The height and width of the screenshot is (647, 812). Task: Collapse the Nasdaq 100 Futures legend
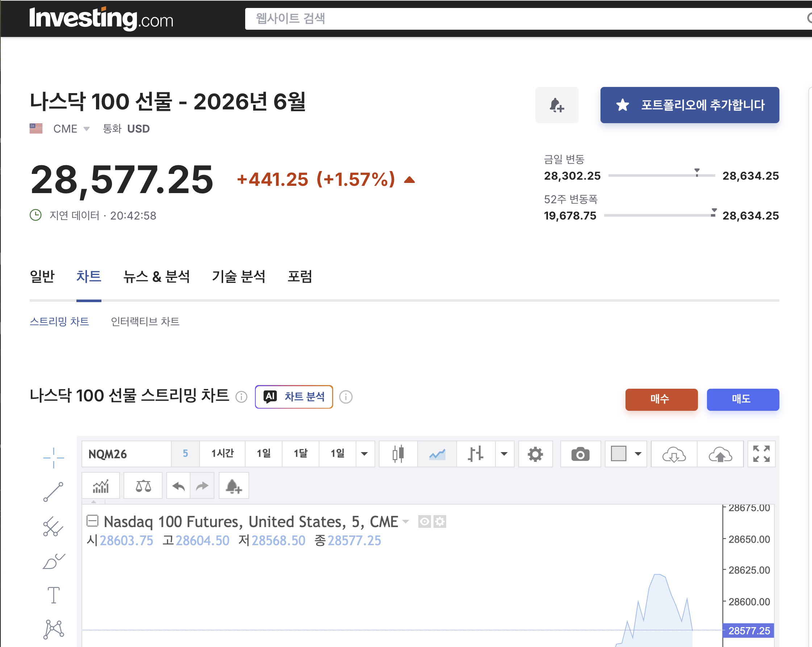point(92,521)
